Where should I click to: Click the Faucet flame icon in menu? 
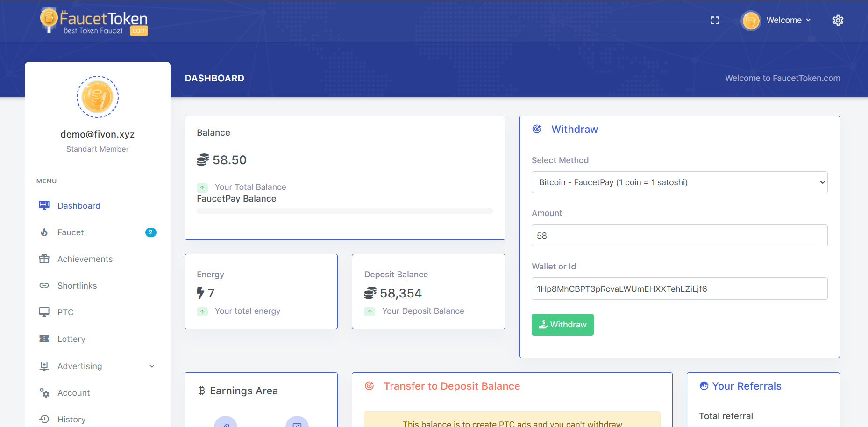coord(44,232)
